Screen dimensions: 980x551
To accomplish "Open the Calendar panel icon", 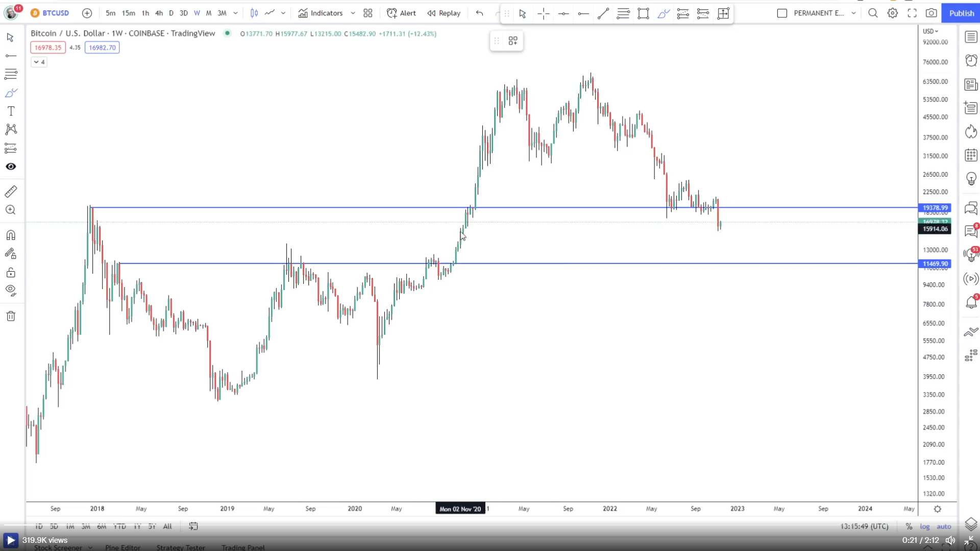I will click(x=971, y=155).
